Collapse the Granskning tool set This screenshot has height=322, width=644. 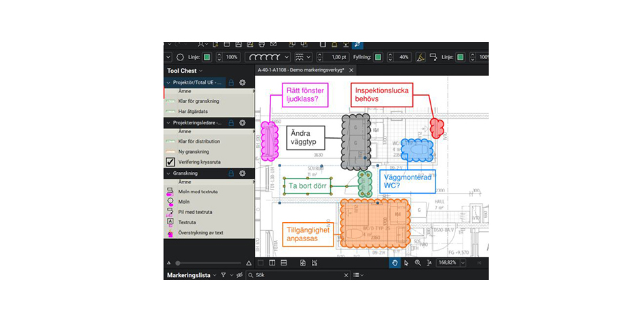(x=169, y=174)
